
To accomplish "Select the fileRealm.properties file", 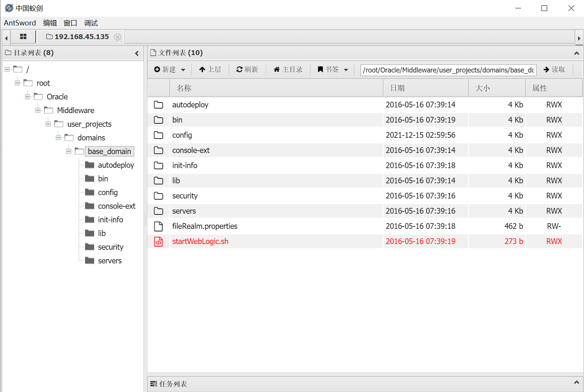I will [205, 226].
